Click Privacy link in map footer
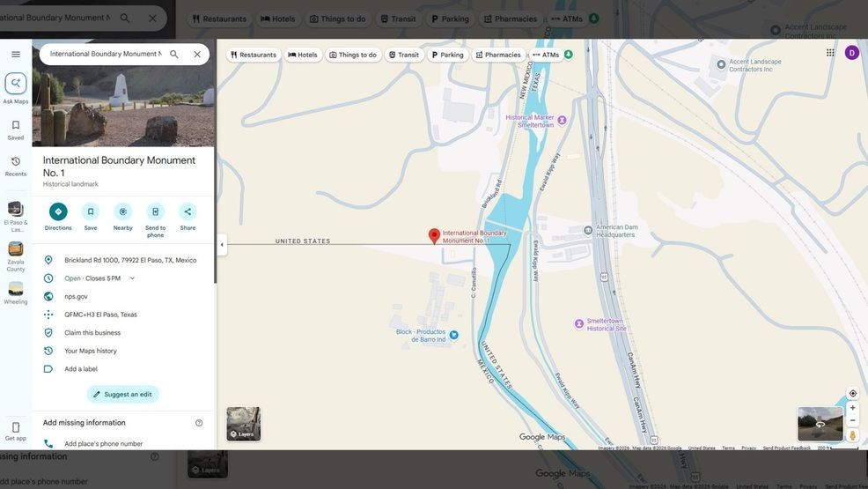868x489 pixels. (749, 448)
